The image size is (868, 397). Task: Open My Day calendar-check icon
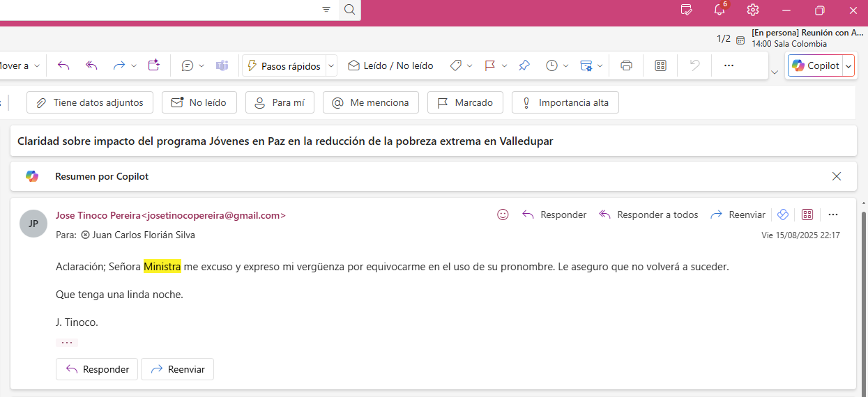(687, 10)
